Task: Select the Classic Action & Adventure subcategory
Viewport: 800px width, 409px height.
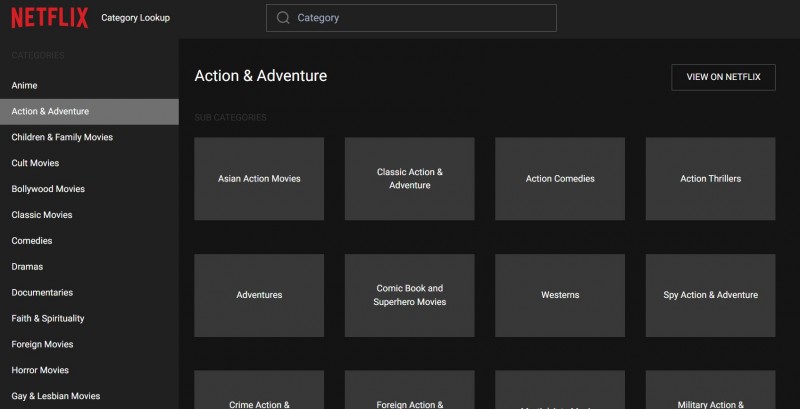Action: [x=409, y=179]
